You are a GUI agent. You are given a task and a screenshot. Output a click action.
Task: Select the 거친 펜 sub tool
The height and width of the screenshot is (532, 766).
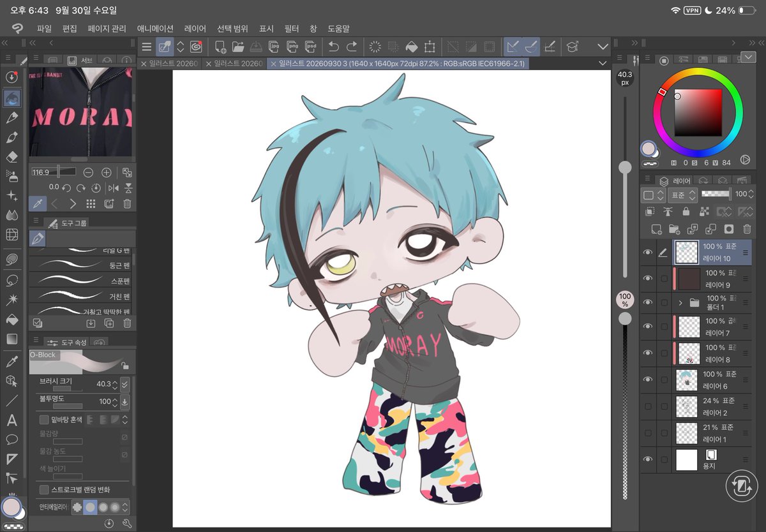click(80, 297)
